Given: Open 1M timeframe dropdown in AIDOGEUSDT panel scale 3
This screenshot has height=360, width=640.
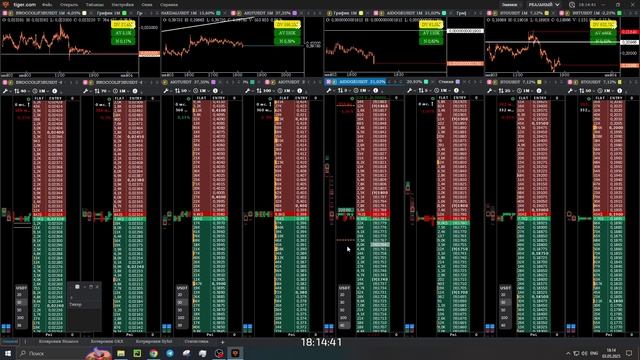Looking at the screenshot, I should click(x=362, y=91).
